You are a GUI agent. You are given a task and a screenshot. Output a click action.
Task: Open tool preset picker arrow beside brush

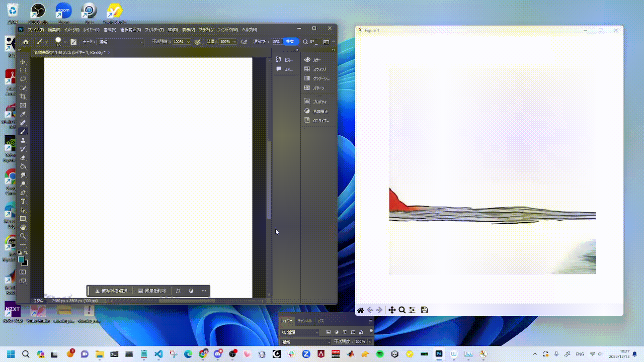(x=47, y=42)
